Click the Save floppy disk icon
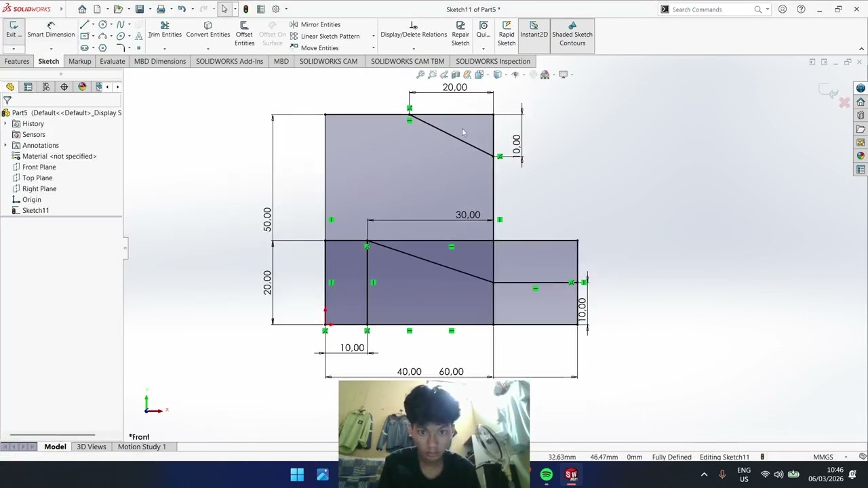The width and height of the screenshot is (868, 488). (140, 9)
